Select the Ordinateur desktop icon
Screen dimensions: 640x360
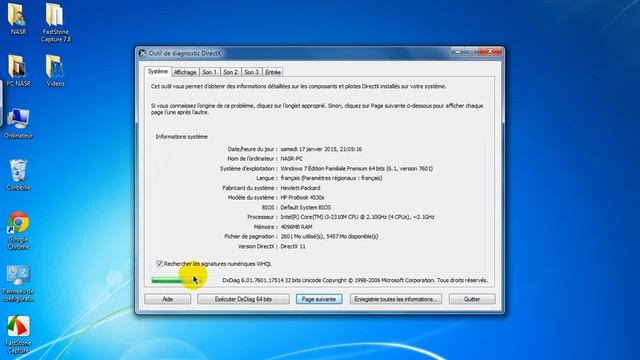(18, 123)
